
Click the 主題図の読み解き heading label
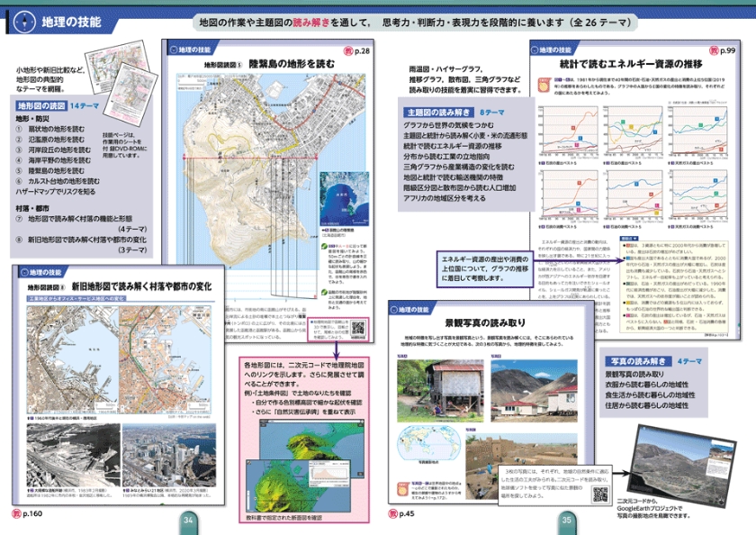(438, 113)
